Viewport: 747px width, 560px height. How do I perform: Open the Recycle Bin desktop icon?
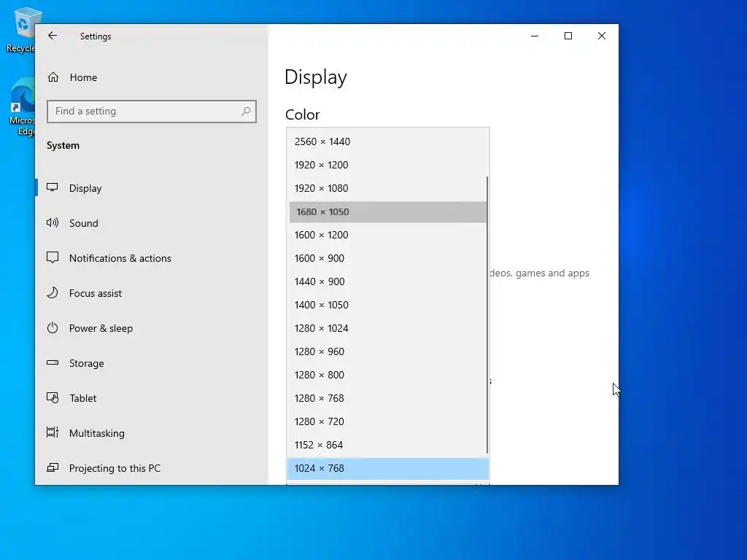click(x=21, y=31)
